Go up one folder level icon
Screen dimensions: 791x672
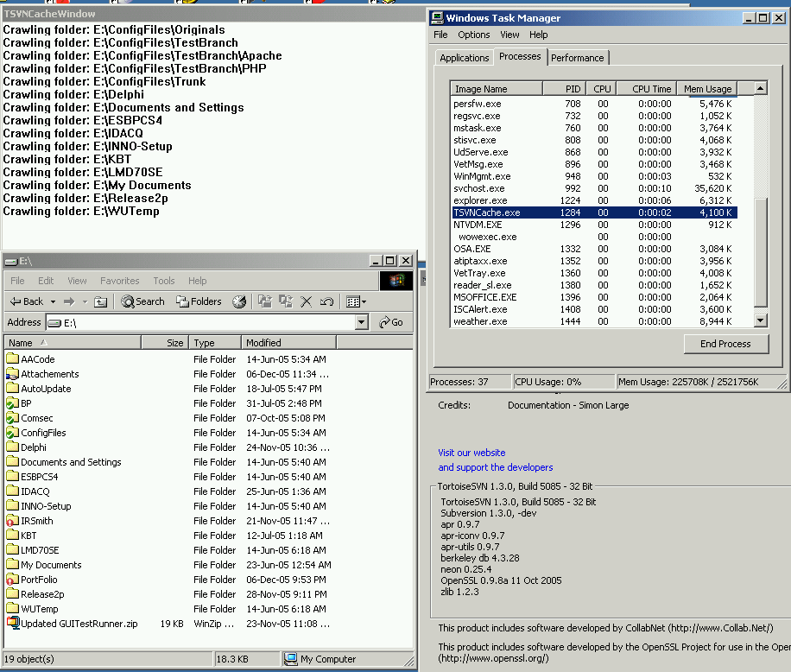101,301
